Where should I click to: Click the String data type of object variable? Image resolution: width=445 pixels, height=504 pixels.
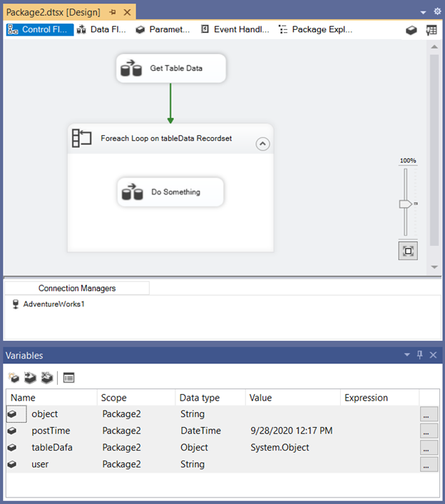pos(193,414)
